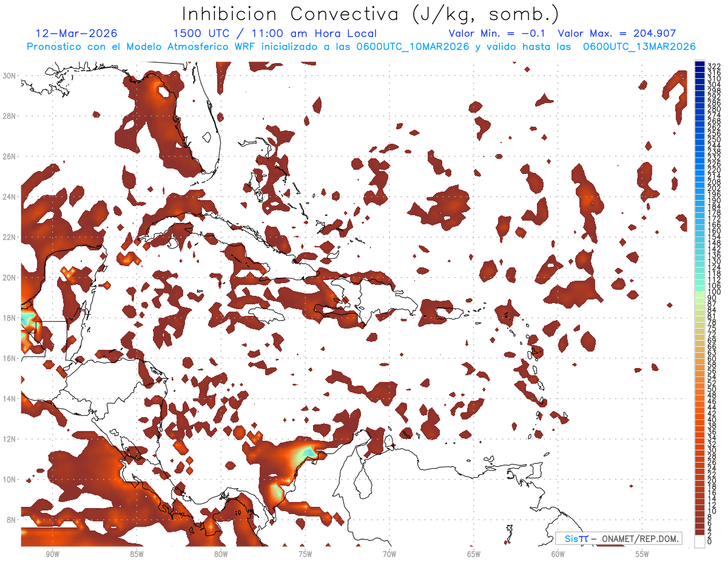Select the "75W" longitude label
Screen dimensions: 728x562
[305, 554]
